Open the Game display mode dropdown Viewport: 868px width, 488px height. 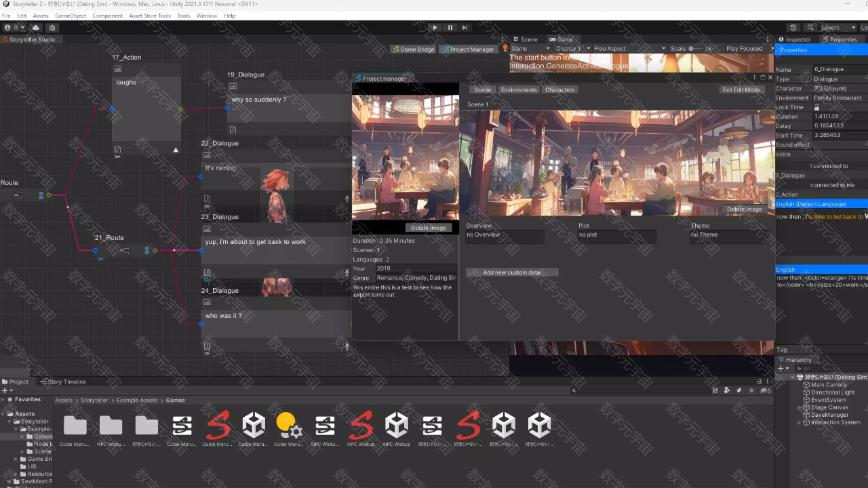530,49
